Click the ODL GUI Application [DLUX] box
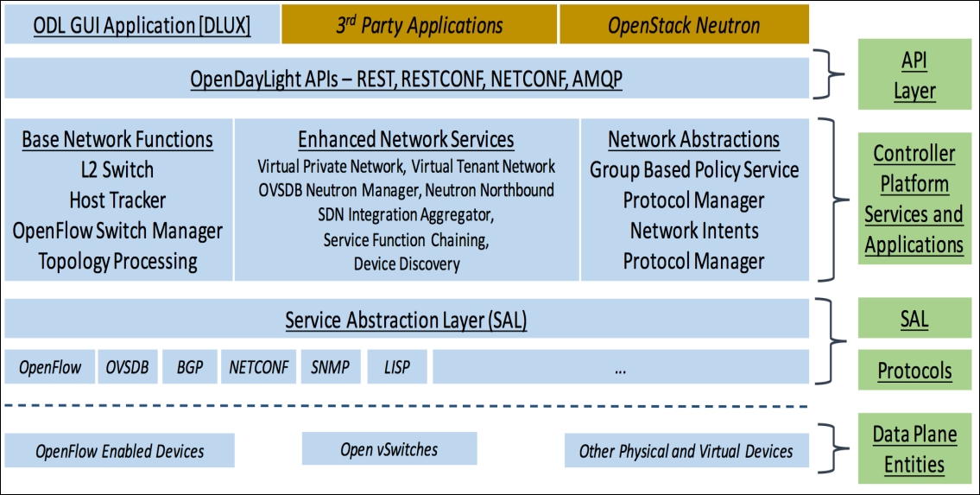 142,24
